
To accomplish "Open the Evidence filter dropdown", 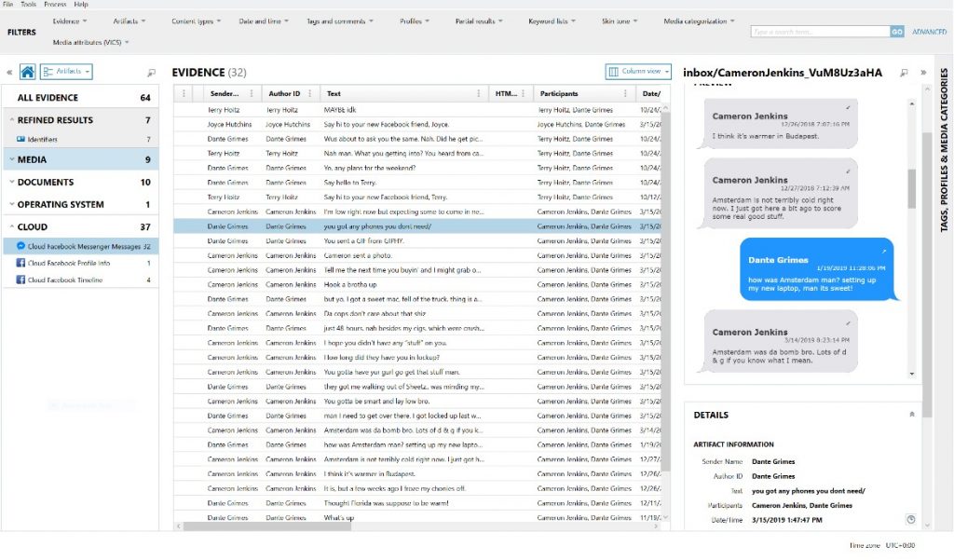I will [x=69, y=21].
